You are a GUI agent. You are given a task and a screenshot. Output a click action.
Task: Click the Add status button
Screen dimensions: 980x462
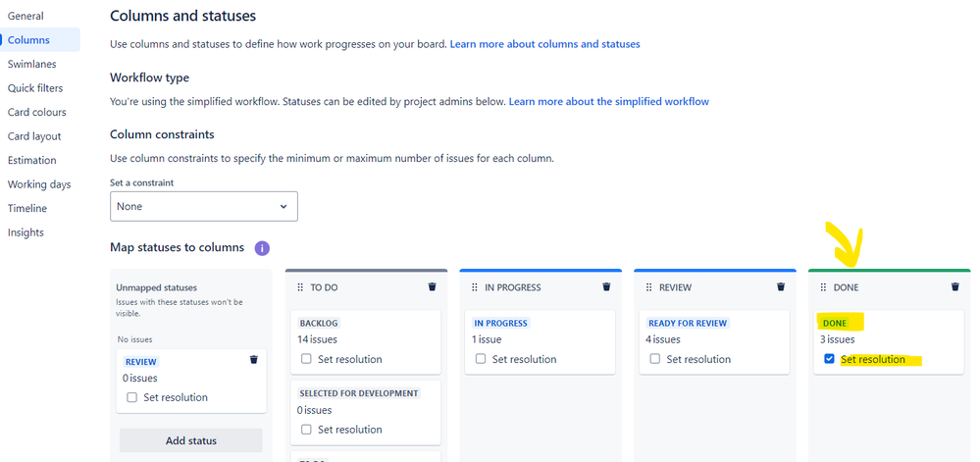[x=191, y=440]
